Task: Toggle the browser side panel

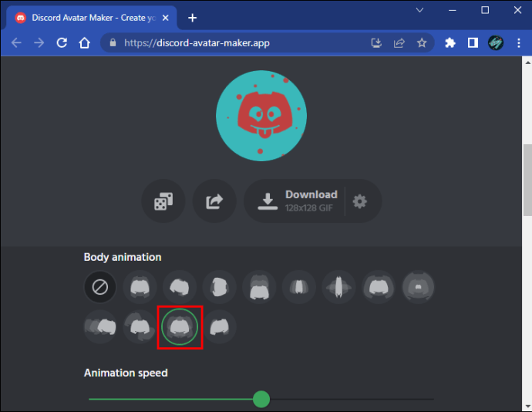Action: point(473,42)
